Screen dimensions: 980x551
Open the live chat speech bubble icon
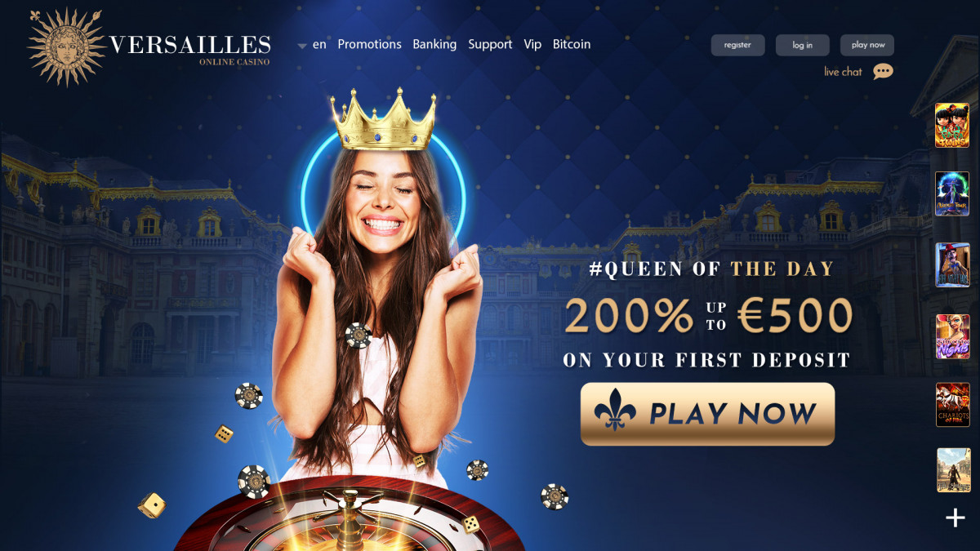883,72
